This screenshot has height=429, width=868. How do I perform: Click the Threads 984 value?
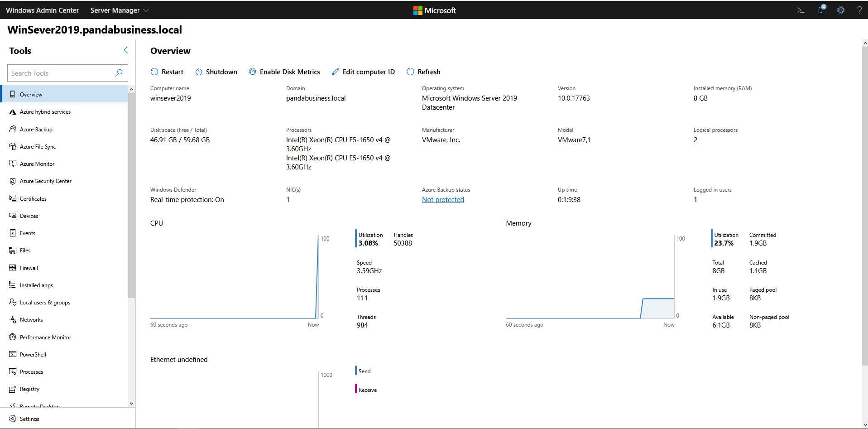click(362, 325)
